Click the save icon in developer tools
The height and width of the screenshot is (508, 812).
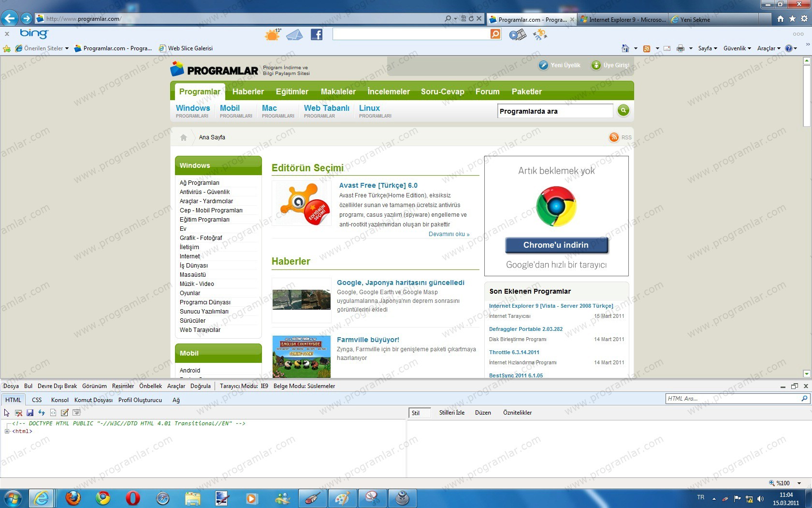pyautogui.click(x=30, y=413)
